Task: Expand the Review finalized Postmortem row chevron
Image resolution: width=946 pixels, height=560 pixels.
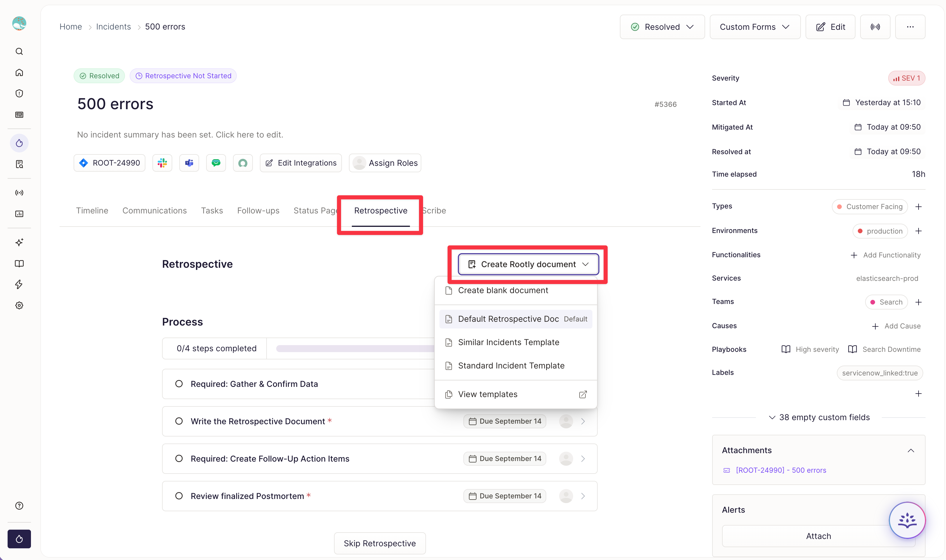Action: tap(583, 496)
